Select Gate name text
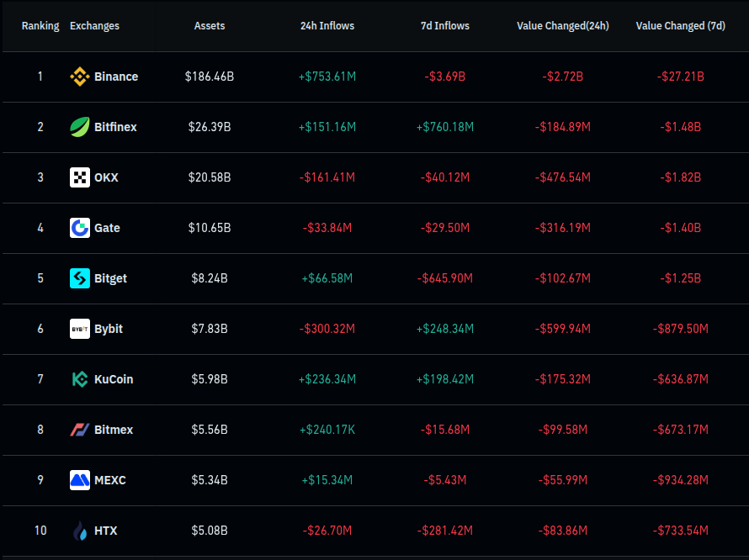Viewport: 749px width, 560px height. click(x=107, y=228)
